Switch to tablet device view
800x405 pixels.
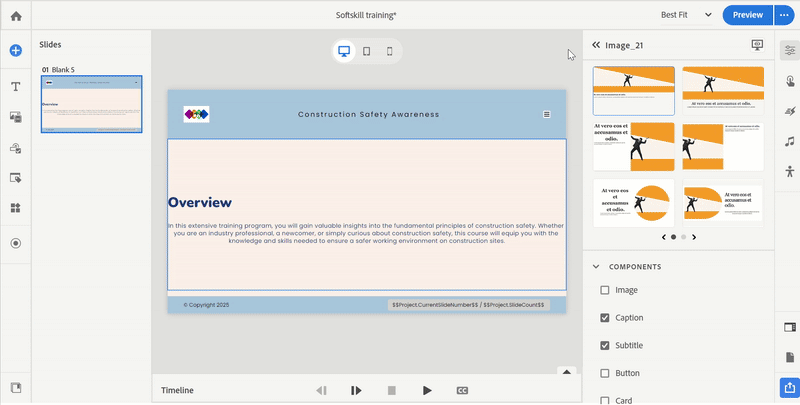coord(366,51)
